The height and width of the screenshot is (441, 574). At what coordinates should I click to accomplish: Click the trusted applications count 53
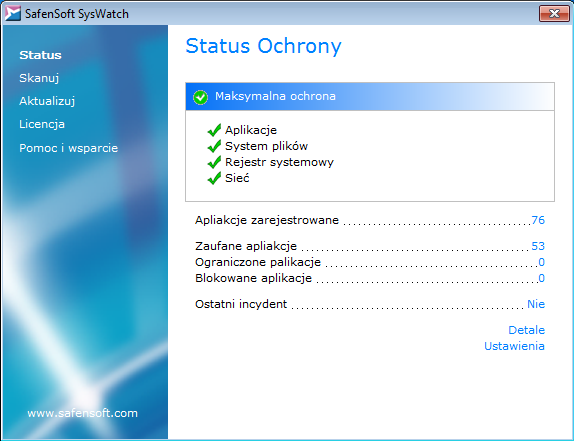(x=538, y=246)
